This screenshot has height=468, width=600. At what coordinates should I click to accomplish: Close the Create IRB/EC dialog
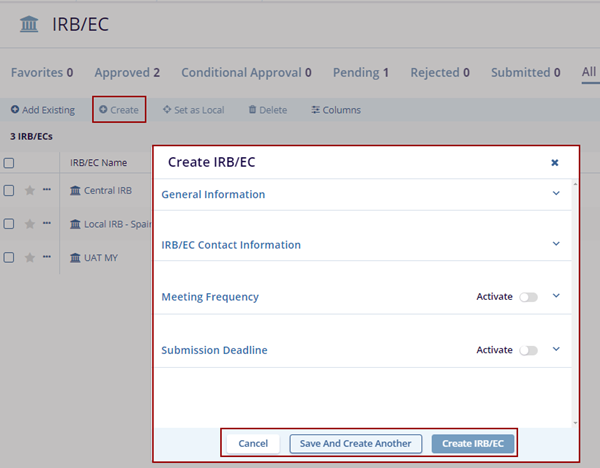pyautogui.click(x=555, y=162)
